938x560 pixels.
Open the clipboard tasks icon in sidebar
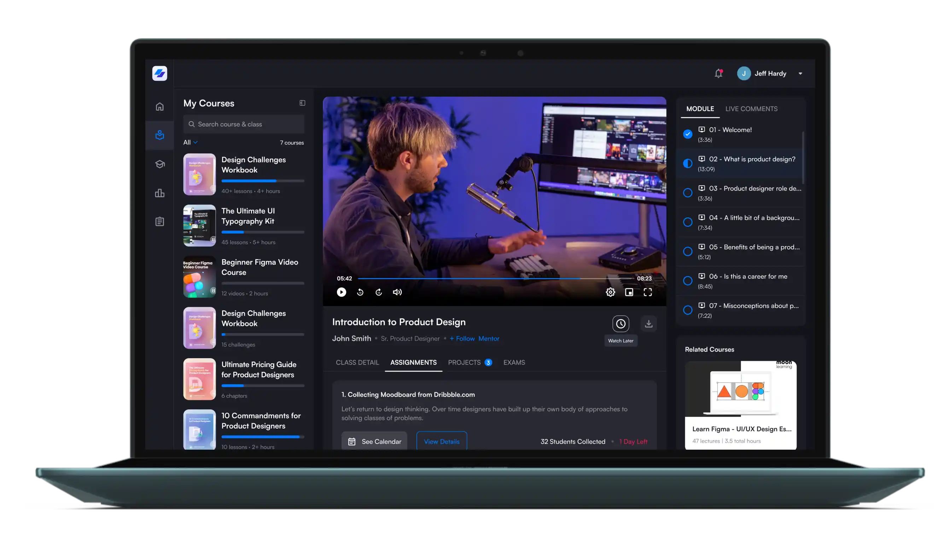[x=159, y=222]
